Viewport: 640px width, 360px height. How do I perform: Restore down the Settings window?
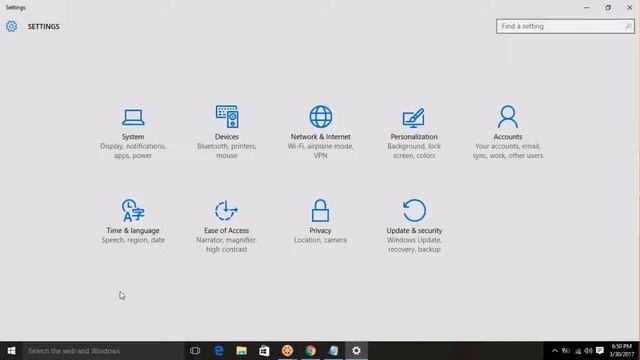608,7
